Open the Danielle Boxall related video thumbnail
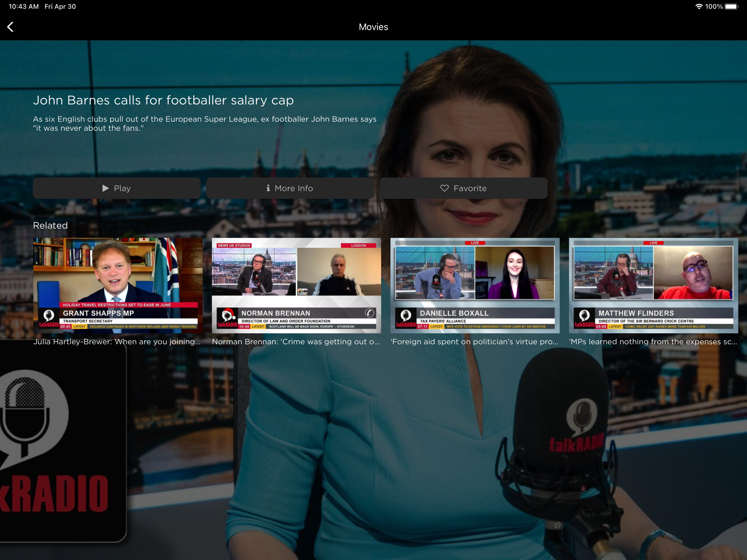 [475, 285]
